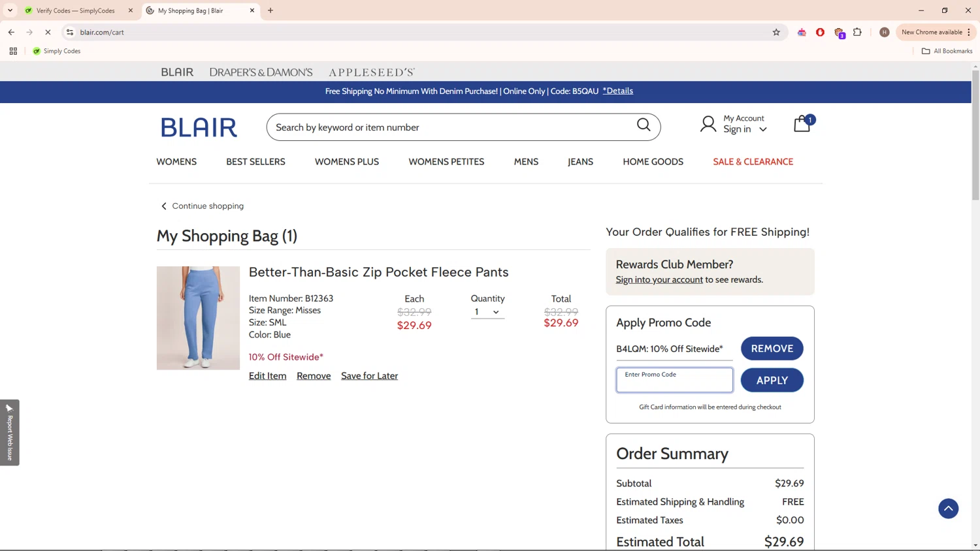
Task: Switch to Verify Codes — SimplyCodes tab
Action: [x=75, y=10]
